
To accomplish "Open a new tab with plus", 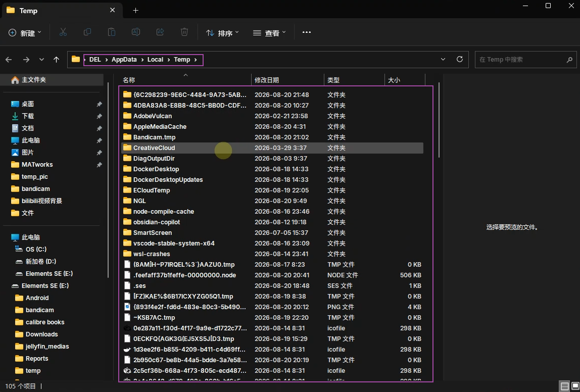I will click(x=135, y=10).
